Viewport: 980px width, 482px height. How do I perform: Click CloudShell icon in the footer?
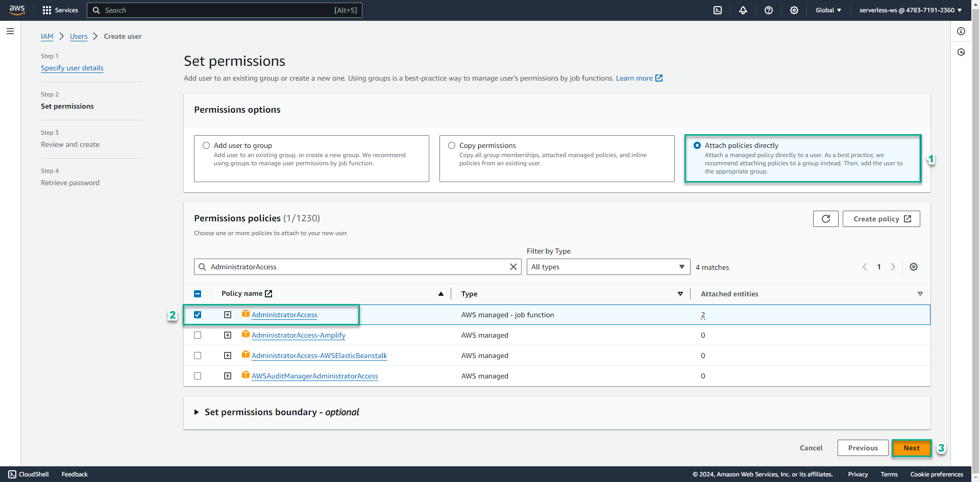coord(12,474)
